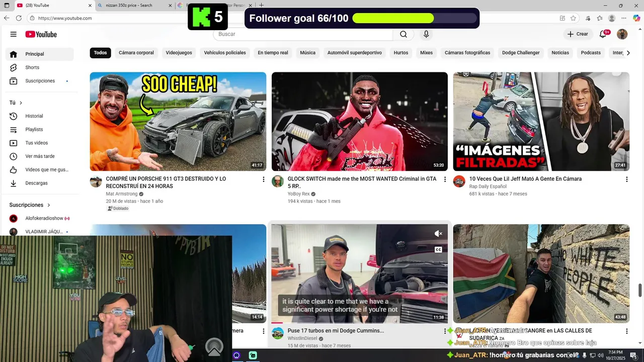The width and height of the screenshot is (644, 362).
Task: Select the Cámara corporal chip
Action: [136, 53]
